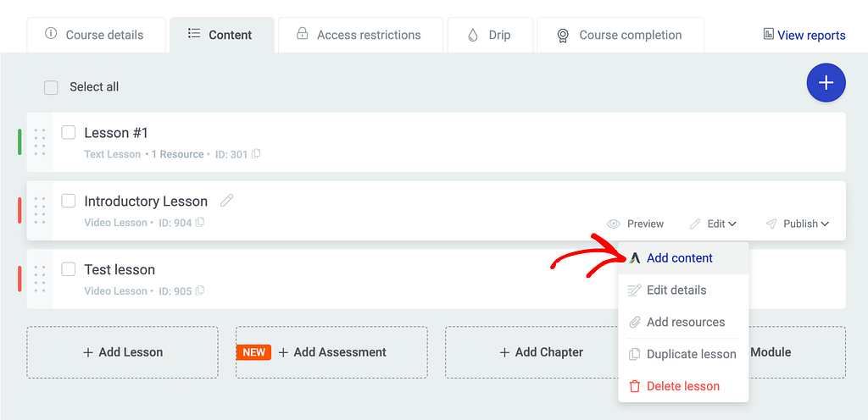Viewport: 868px width, 420px height.
Task: Grab the drag handle of Lesson #1
Action: tap(39, 142)
